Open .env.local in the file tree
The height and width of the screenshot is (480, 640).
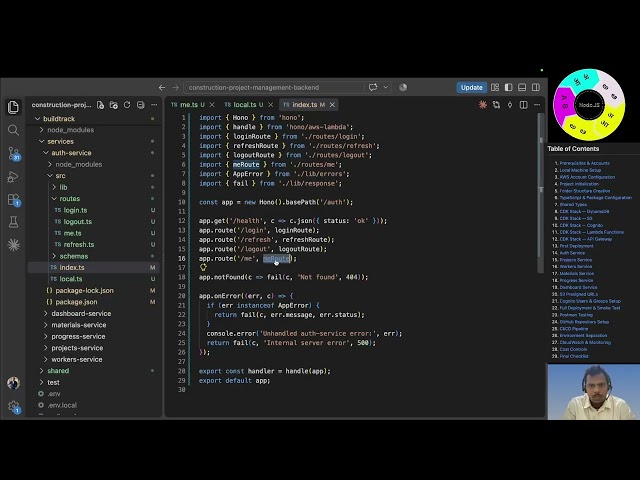(x=62, y=405)
